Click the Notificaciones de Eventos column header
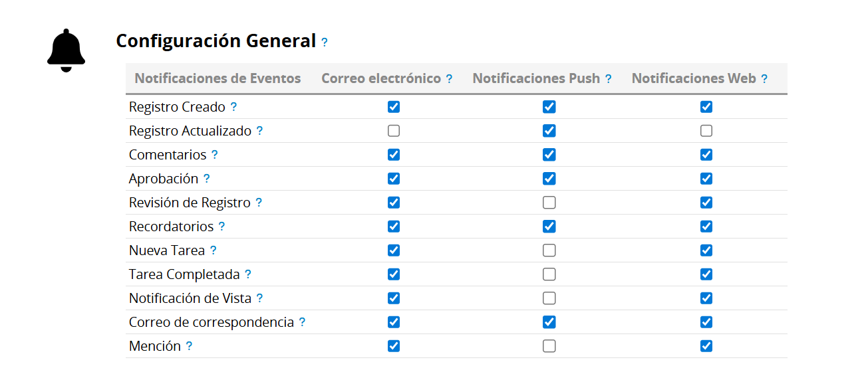868x382 pixels. (x=217, y=78)
